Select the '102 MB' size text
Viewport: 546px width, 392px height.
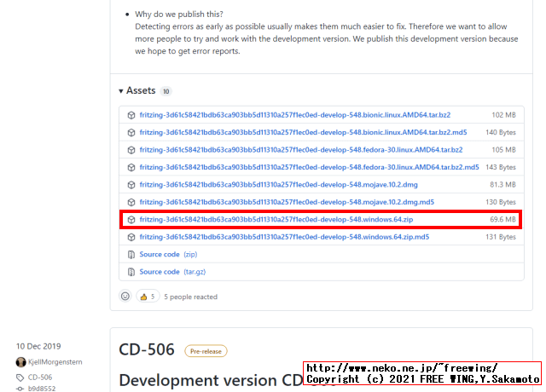click(504, 115)
